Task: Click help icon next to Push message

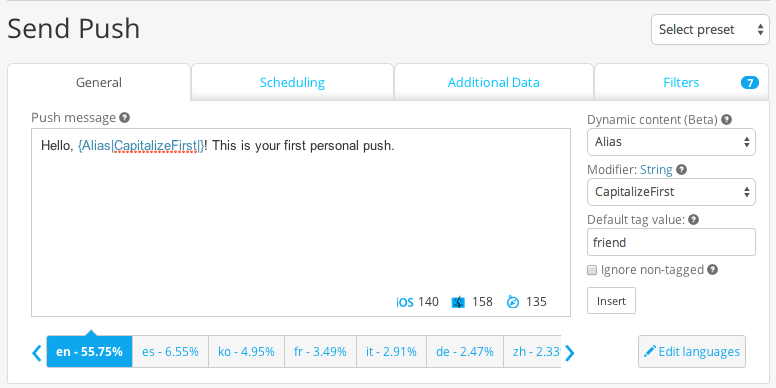Action: [x=125, y=118]
